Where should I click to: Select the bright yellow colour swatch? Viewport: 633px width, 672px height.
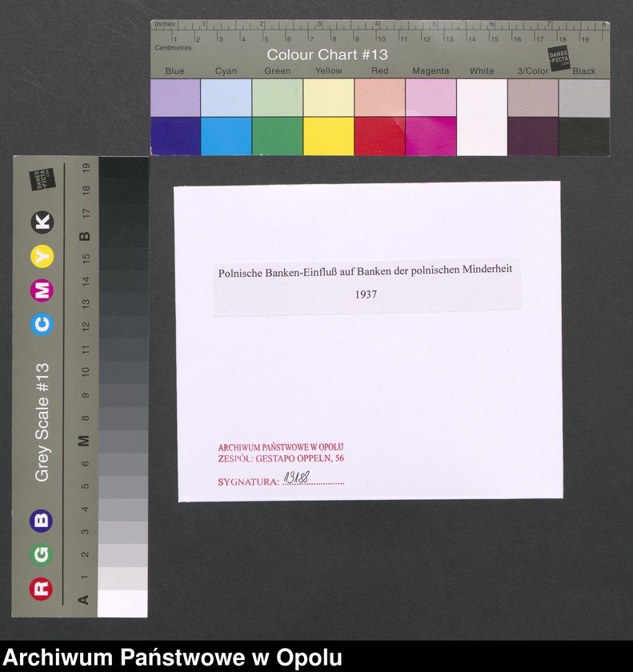(328, 136)
